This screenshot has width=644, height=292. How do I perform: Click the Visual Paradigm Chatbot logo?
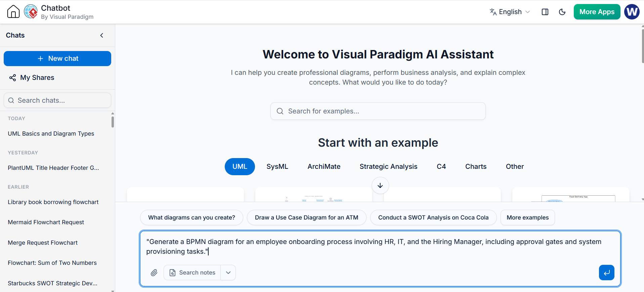(x=31, y=12)
